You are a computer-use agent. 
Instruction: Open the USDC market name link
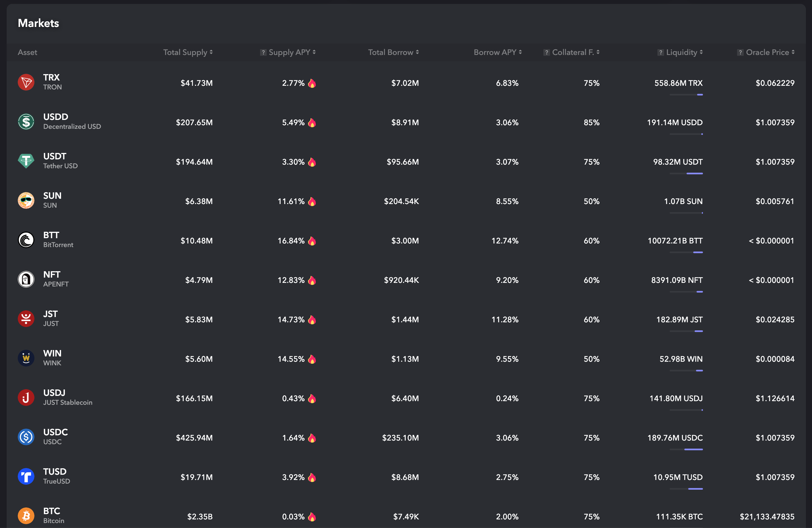[x=55, y=432]
